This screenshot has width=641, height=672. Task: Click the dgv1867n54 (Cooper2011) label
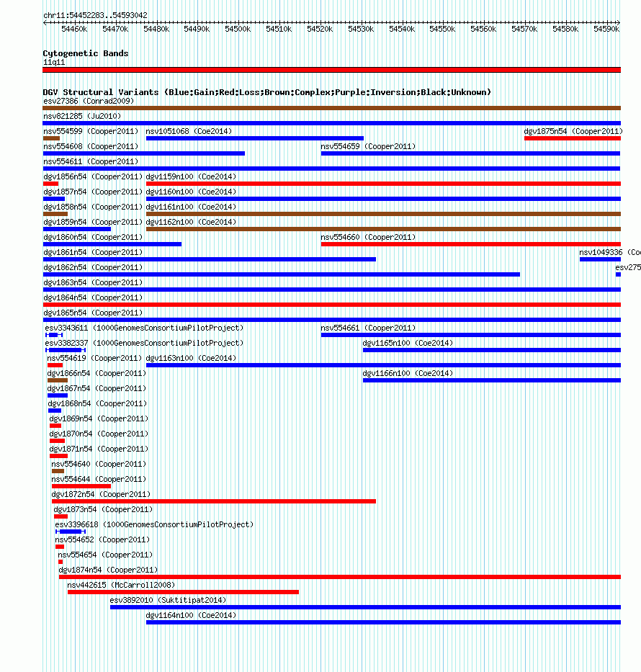tap(97, 389)
